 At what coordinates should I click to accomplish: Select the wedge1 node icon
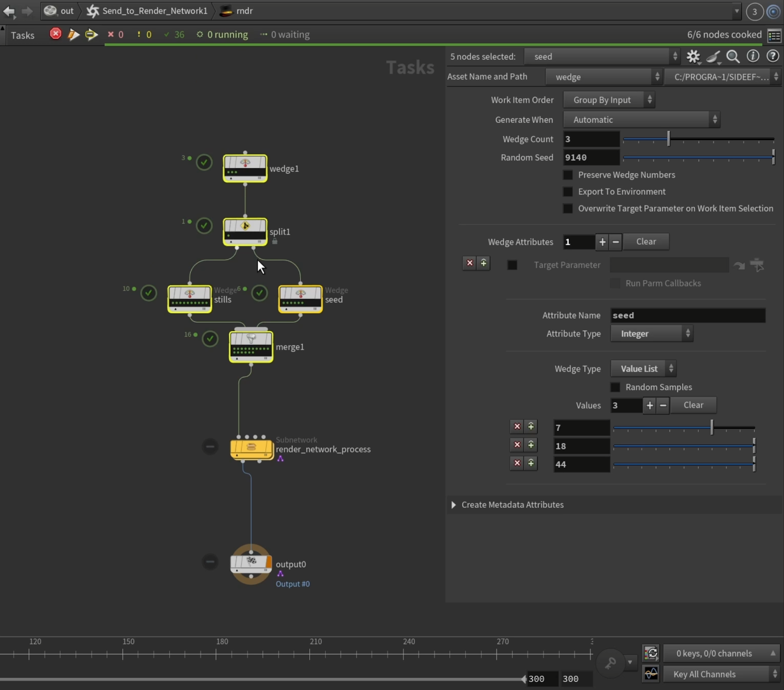[x=245, y=168]
